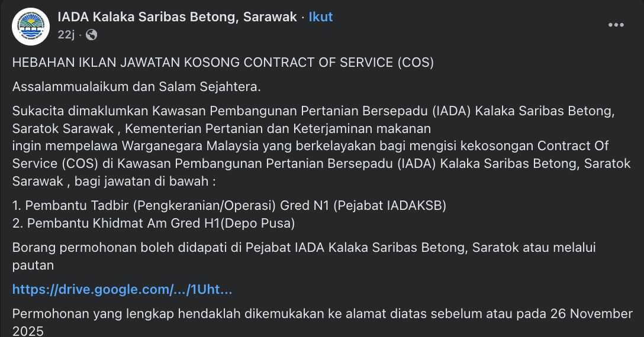Screen dimensions: 644x337
Task: Click the line 'Sarawak , bagi jawatan di bawah'
Action: pyautogui.click(x=114, y=180)
